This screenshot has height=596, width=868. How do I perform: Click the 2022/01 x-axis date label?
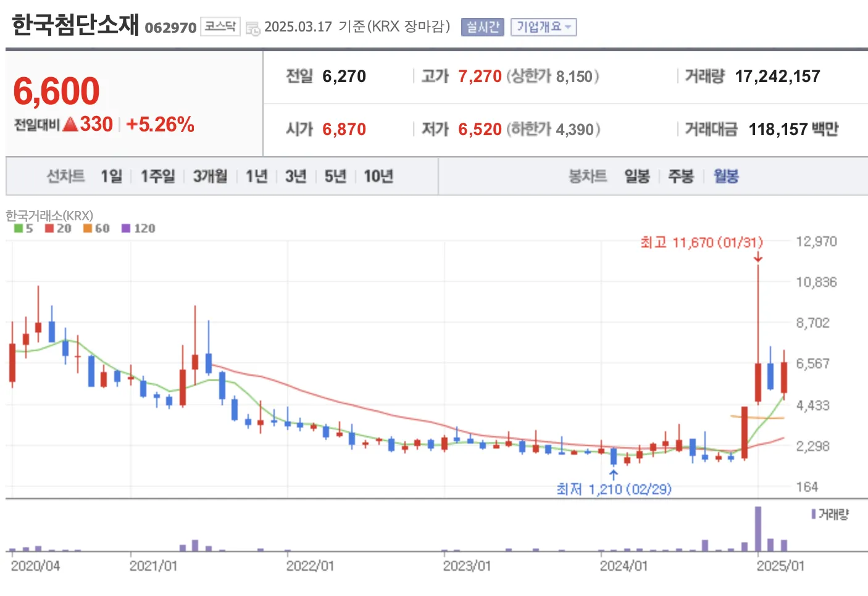[310, 566]
